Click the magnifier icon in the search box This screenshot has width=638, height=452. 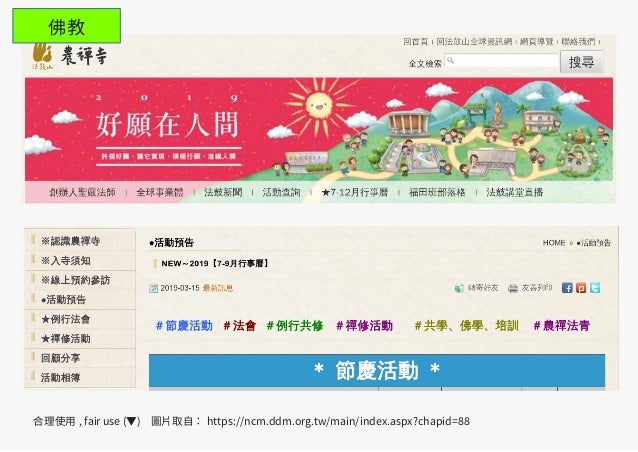(x=450, y=60)
